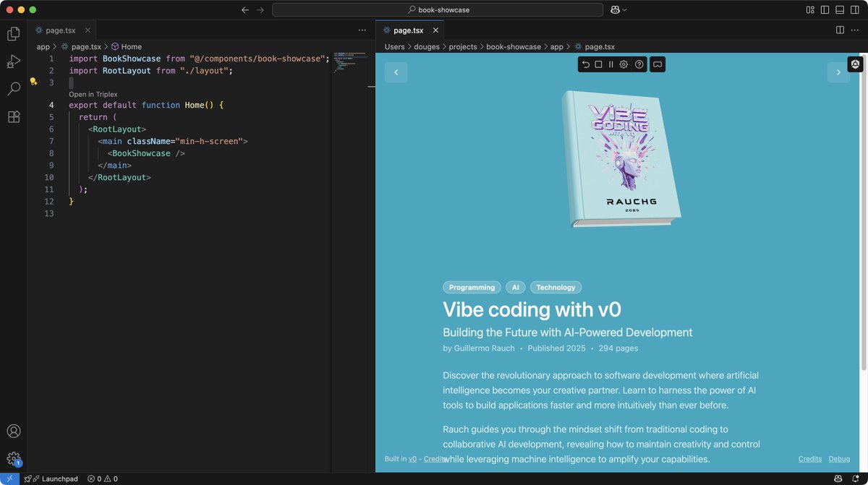Open More Actions for right editor group
Image resolution: width=868 pixels, height=485 pixels.
click(855, 30)
